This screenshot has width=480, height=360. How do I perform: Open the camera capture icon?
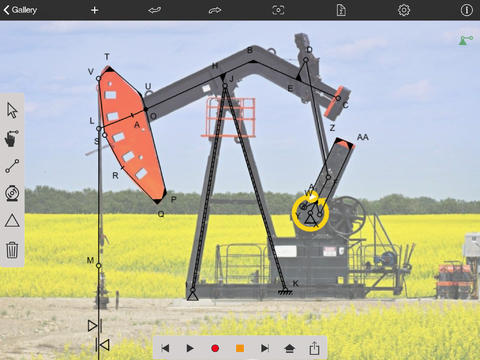pyautogui.click(x=278, y=10)
